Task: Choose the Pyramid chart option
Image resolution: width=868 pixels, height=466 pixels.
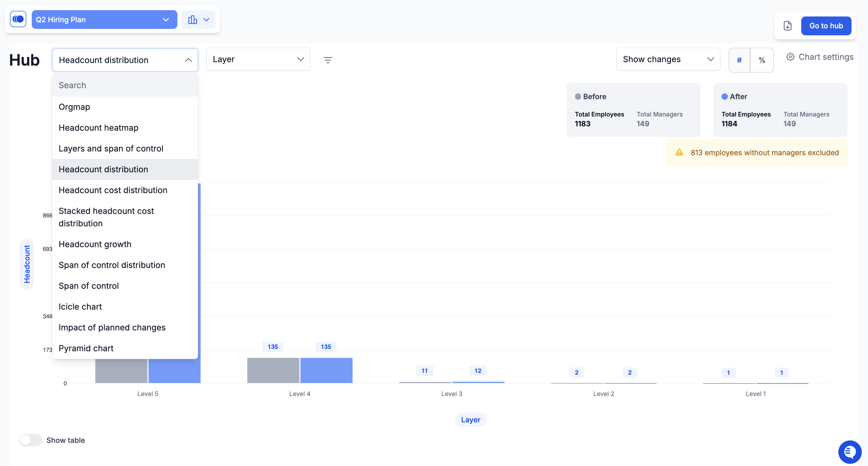Action: (86, 348)
